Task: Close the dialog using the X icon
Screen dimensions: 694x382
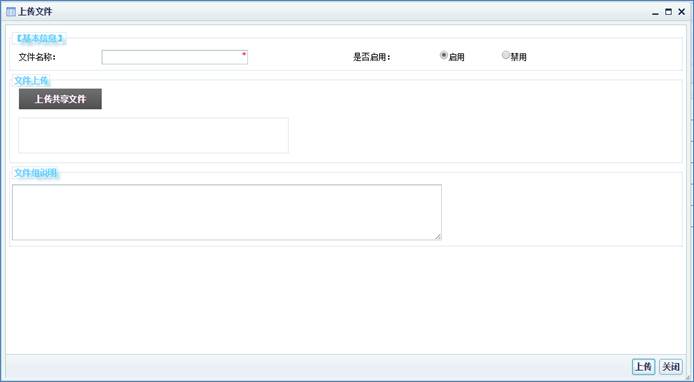Action: [x=682, y=12]
